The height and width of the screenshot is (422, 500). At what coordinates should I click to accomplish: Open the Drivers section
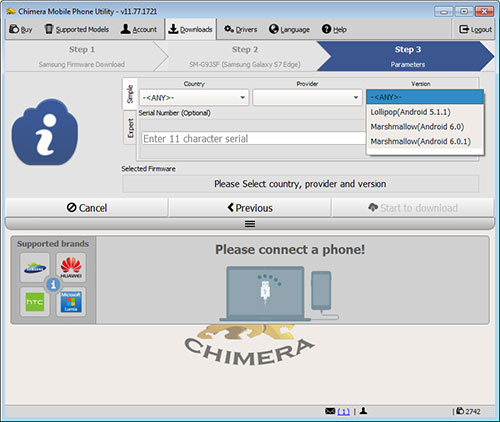240,29
